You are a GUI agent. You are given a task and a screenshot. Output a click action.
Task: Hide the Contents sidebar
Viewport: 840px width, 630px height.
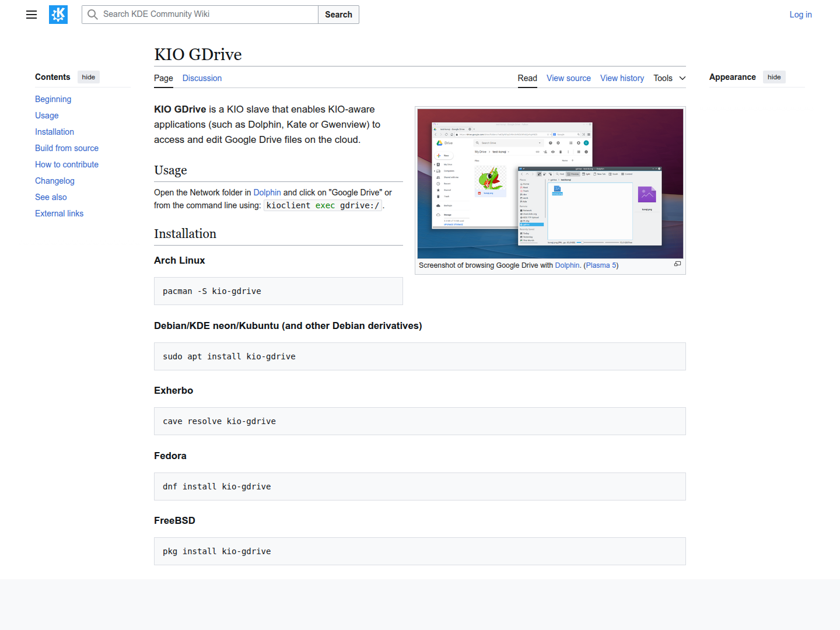(x=89, y=77)
